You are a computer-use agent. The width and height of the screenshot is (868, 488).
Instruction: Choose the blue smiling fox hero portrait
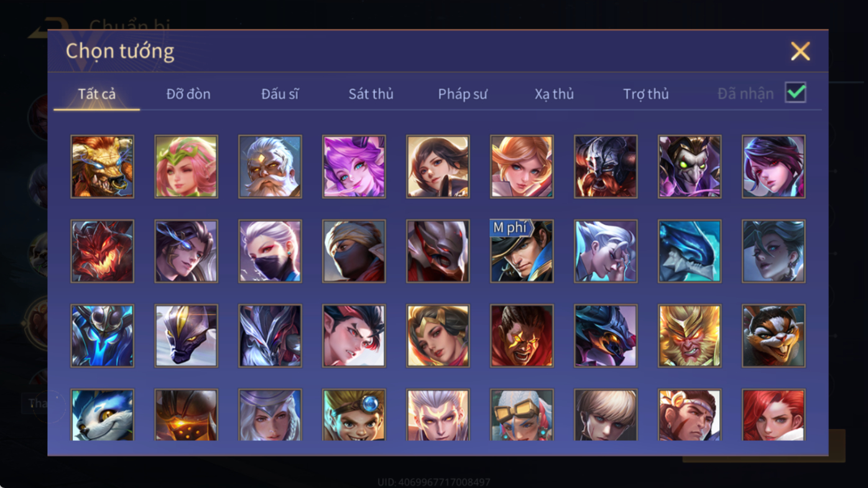102,415
